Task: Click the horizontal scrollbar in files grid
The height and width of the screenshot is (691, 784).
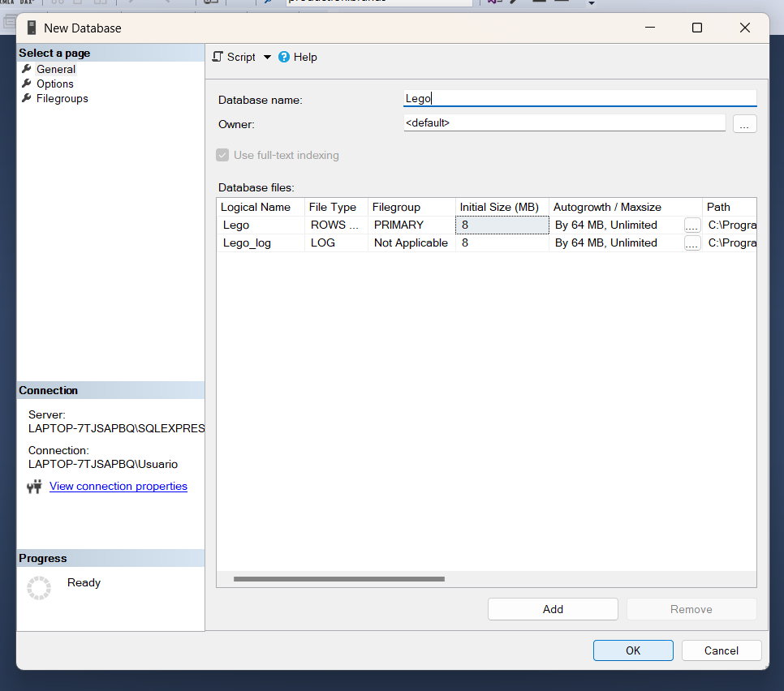Action: [x=338, y=579]
